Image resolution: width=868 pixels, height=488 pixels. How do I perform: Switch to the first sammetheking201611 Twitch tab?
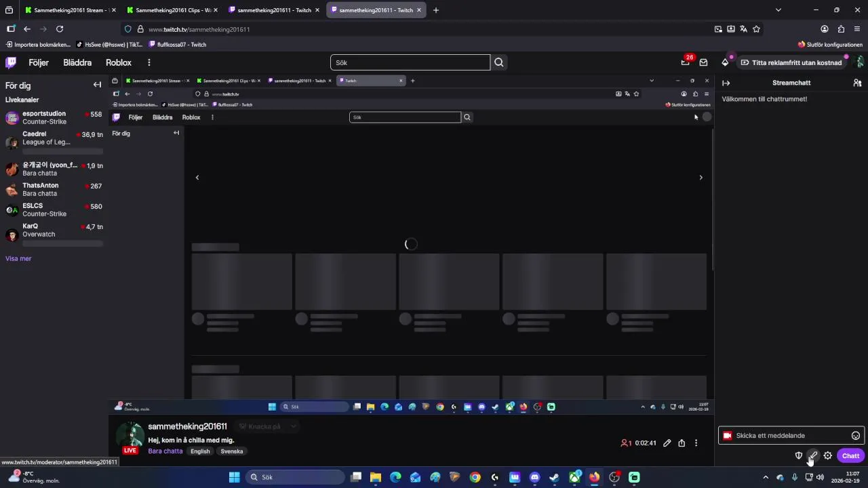[274, 10]
